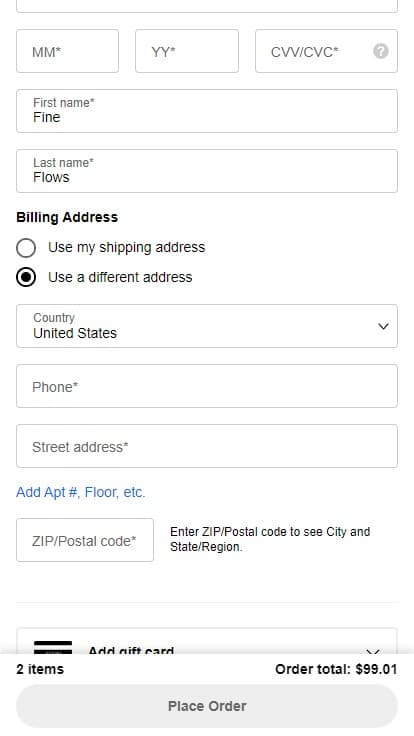Viewport: 414px width, 736px height.
Task: Click the Last name field containing Flows
Action: (207, 171)
